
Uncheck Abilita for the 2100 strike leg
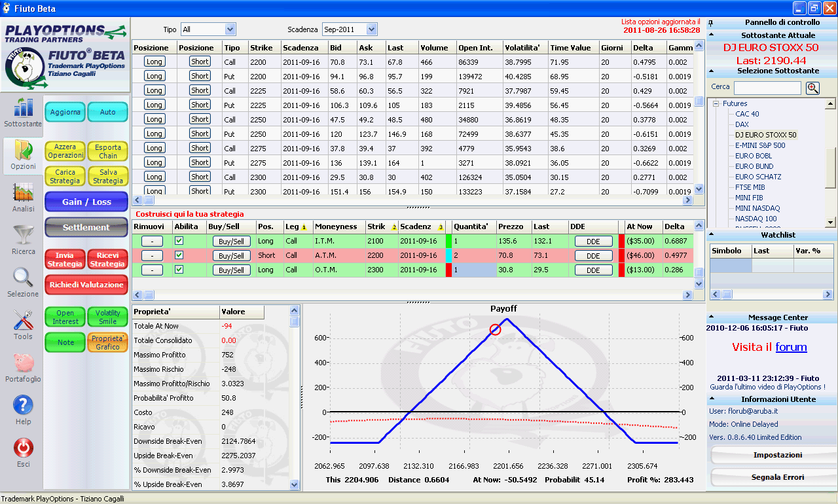179,241
